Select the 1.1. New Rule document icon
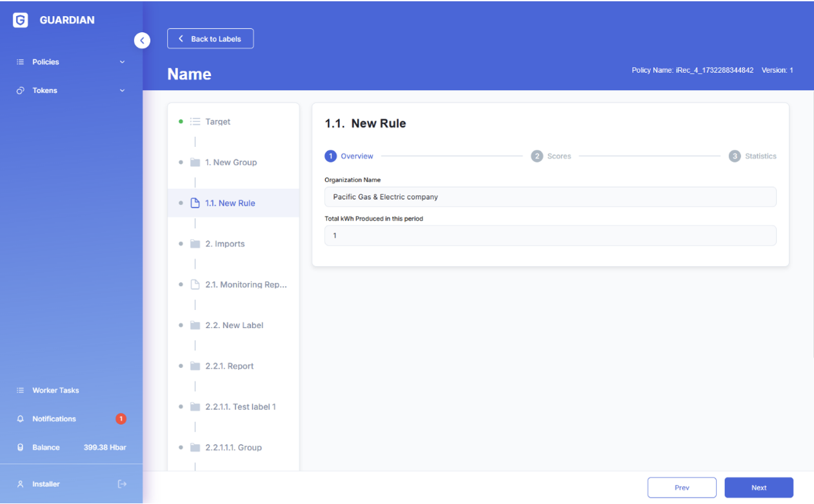The image size is (814, 504). click(195, 203)
